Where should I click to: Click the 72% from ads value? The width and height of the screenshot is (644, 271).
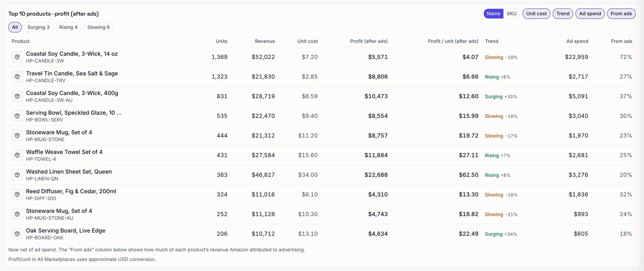[x=626, y=57]
